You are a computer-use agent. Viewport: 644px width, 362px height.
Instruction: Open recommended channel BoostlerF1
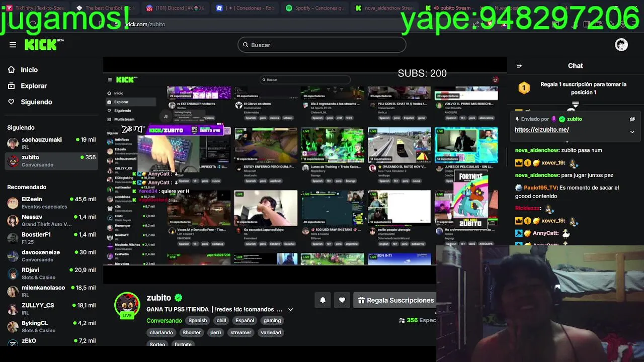[51, 238]
